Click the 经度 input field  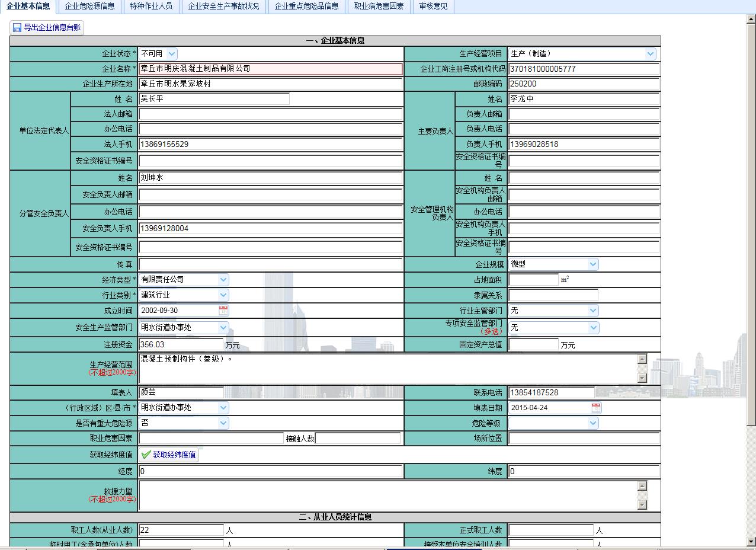[271, 472]
